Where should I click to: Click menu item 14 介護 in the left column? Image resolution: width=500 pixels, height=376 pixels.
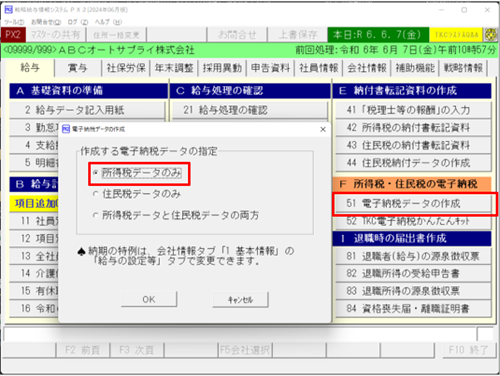pos(34,274)
